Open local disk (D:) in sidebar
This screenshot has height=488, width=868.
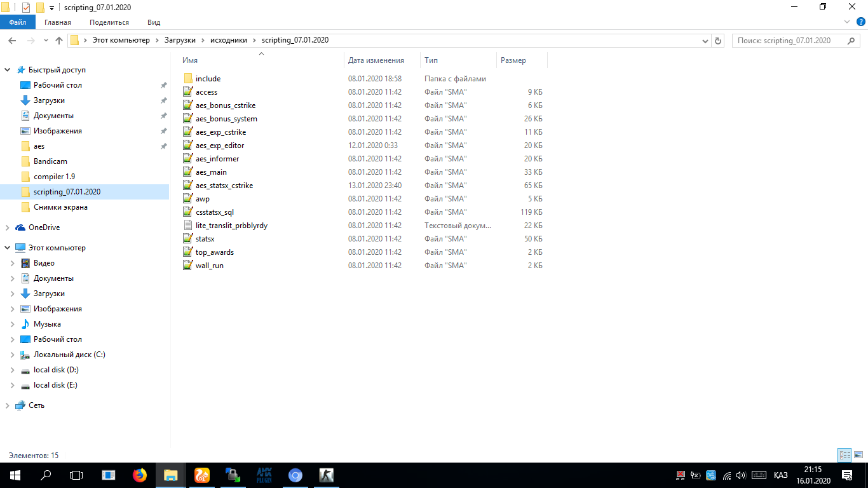[56, 370]
